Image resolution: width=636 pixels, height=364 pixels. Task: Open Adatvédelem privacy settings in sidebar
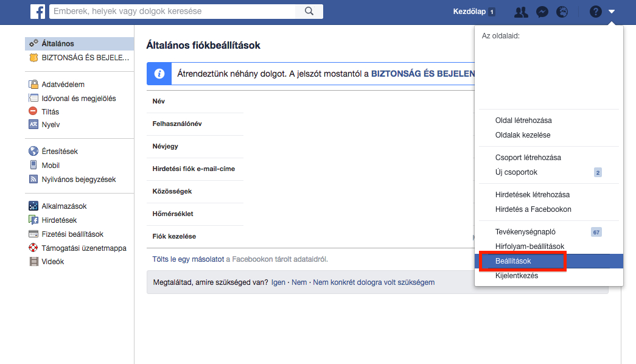[63, 85]
